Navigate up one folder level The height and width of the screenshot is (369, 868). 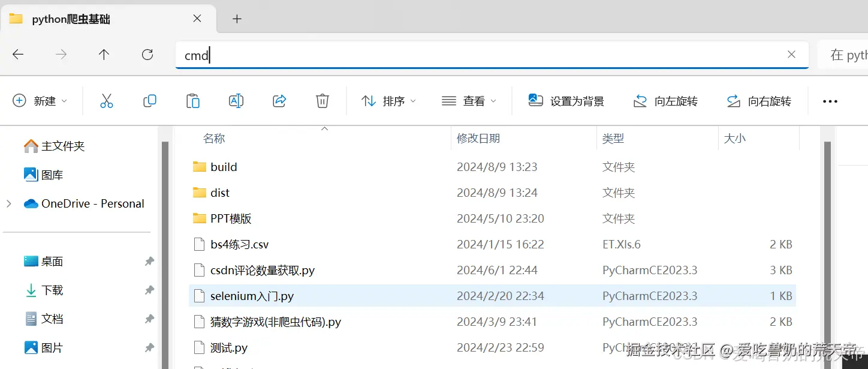[x=103, y=54]
